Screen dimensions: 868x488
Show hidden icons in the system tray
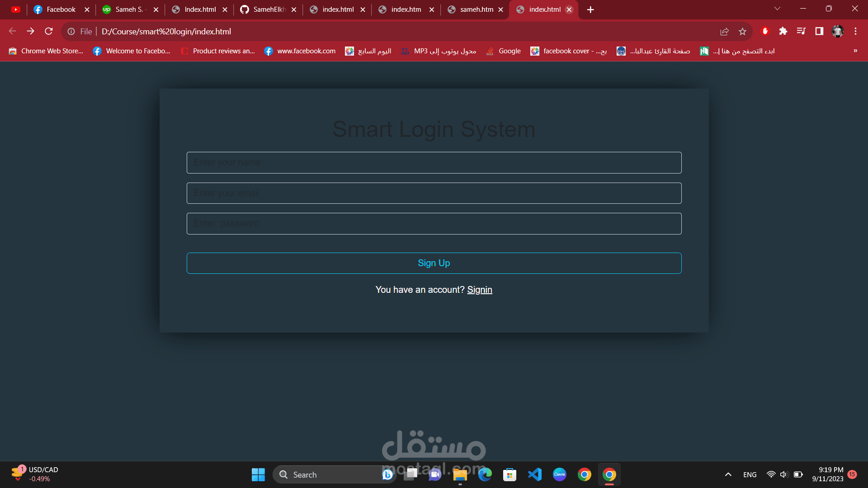tap(728, 474)
